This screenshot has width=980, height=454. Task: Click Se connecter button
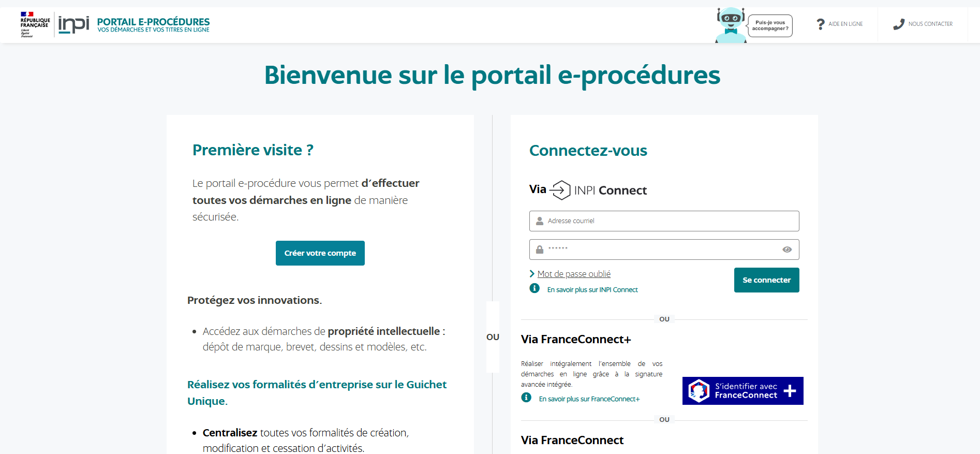[767, 280]
